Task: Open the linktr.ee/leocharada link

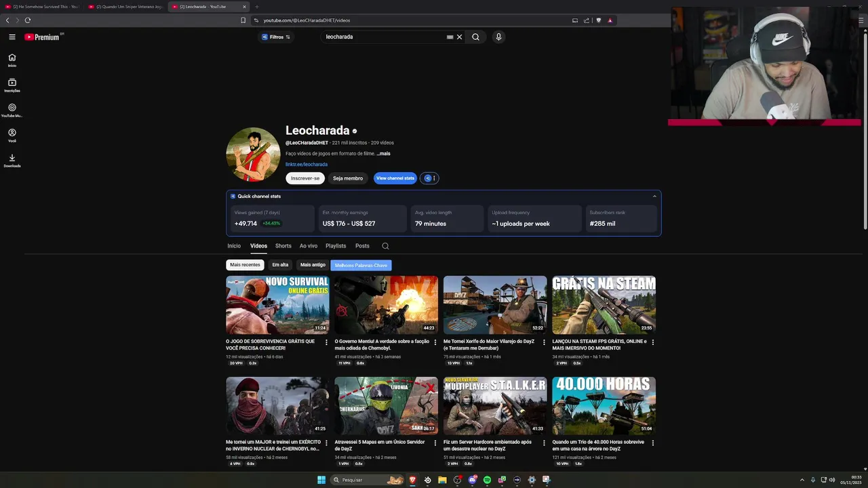Action: pos(307,165)
